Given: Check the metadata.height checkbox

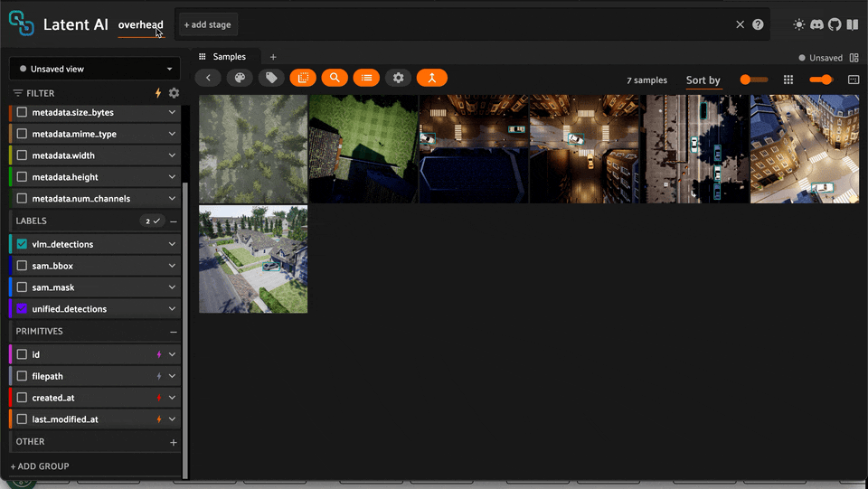Looking at the screenshot, I should (22, 177).
